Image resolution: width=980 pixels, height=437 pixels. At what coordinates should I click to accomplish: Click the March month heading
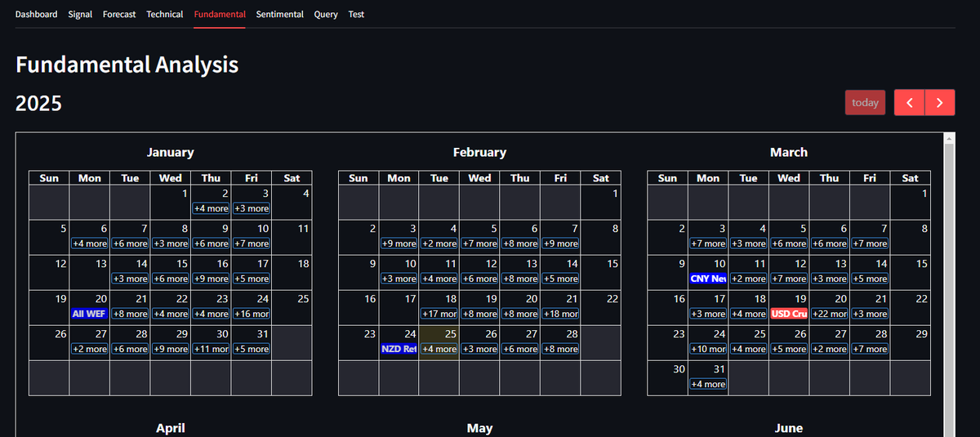pyautogui.click(x=789, y=152)
